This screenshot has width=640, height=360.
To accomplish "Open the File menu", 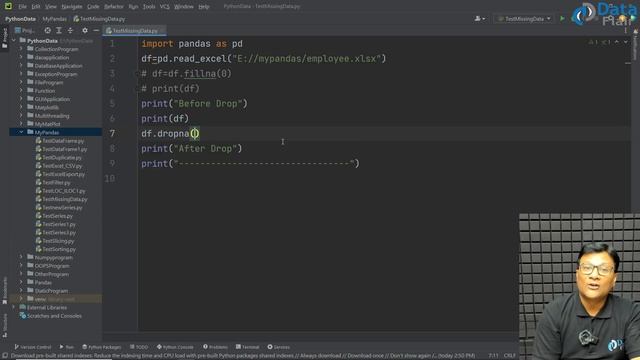I will (22, 7).
